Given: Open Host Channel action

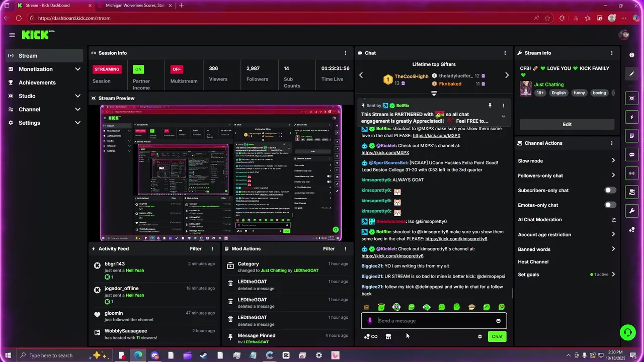Looking at the screenshot, I should (x=533, y=262).
